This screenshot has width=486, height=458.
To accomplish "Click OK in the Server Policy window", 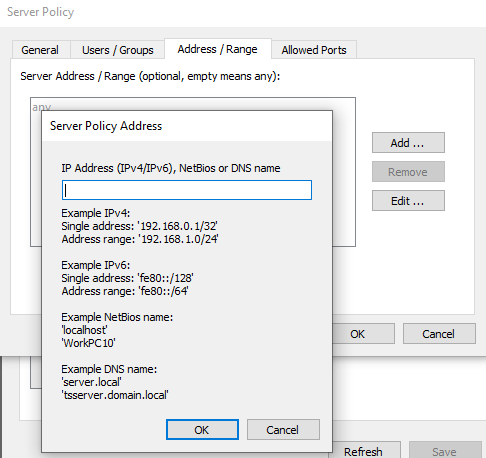I will point(364,334).
